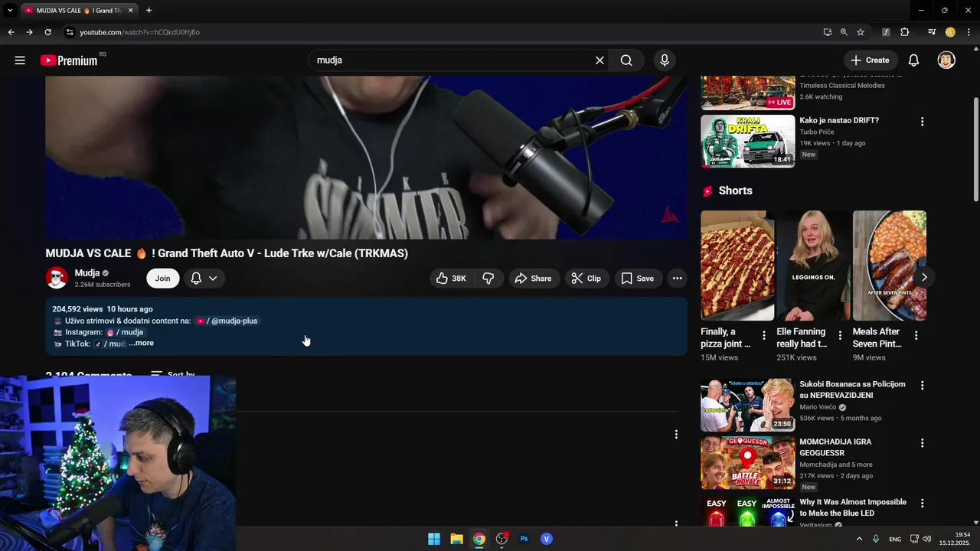Open first comment's options menu
Viewport: 980px width, 551px height.
[675, 435]
